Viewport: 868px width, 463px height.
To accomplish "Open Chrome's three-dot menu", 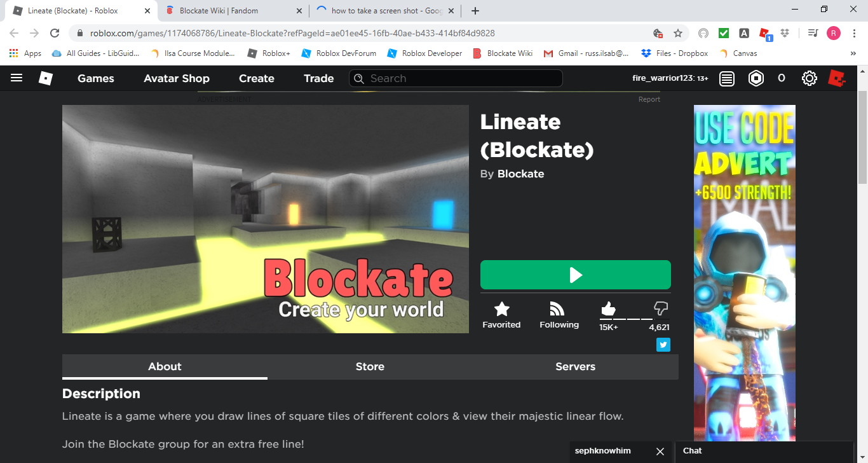I will (x=853, y=33).
